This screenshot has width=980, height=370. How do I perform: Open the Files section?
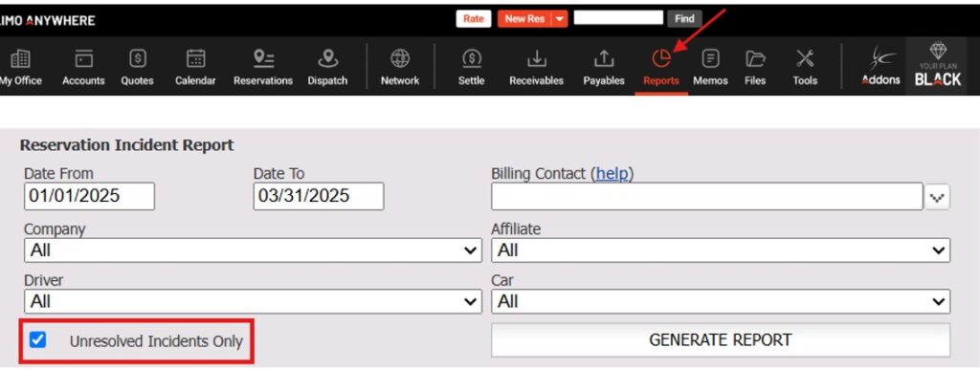[x=756, y=67]
